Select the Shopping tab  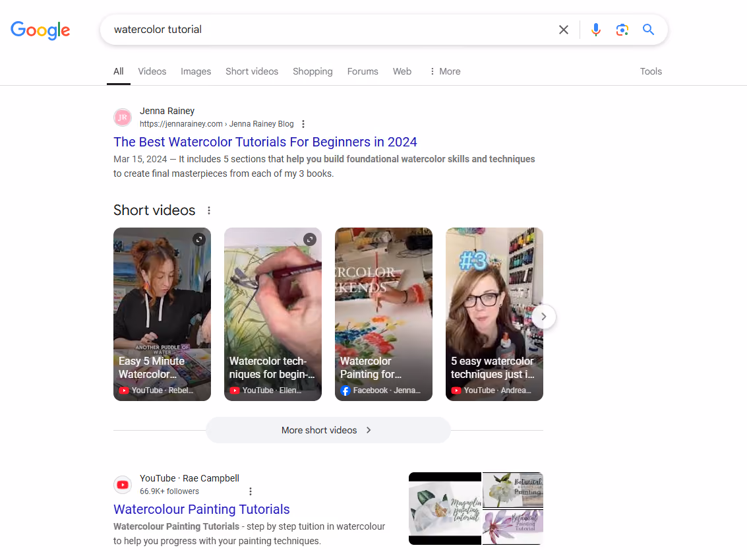point(313,71)
